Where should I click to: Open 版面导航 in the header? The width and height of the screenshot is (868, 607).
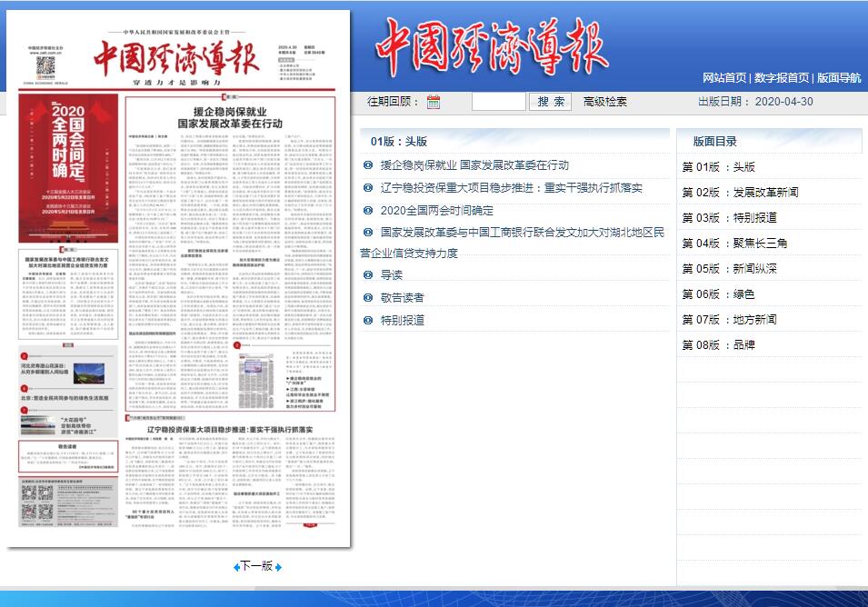839,78
